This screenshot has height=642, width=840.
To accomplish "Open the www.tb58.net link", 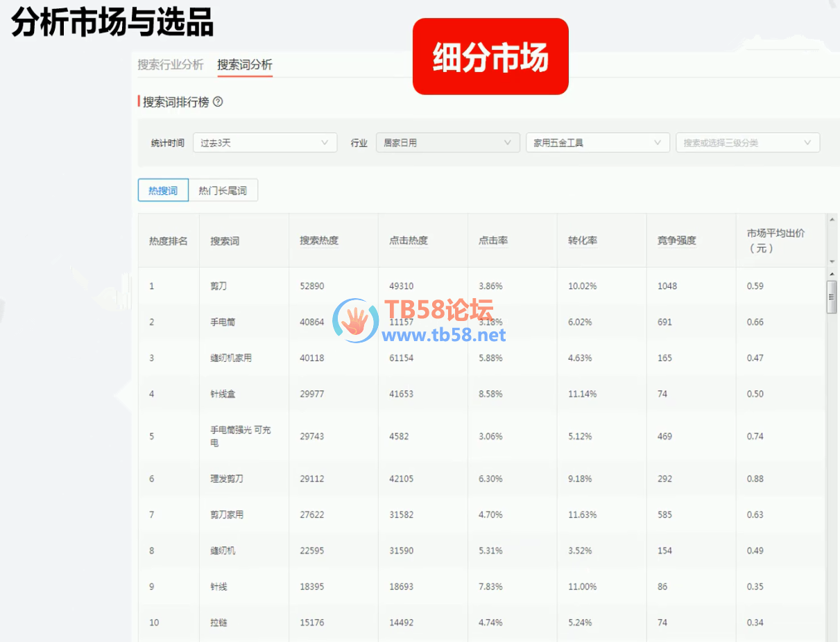I will pyautogui.click(x=444, y=336).
